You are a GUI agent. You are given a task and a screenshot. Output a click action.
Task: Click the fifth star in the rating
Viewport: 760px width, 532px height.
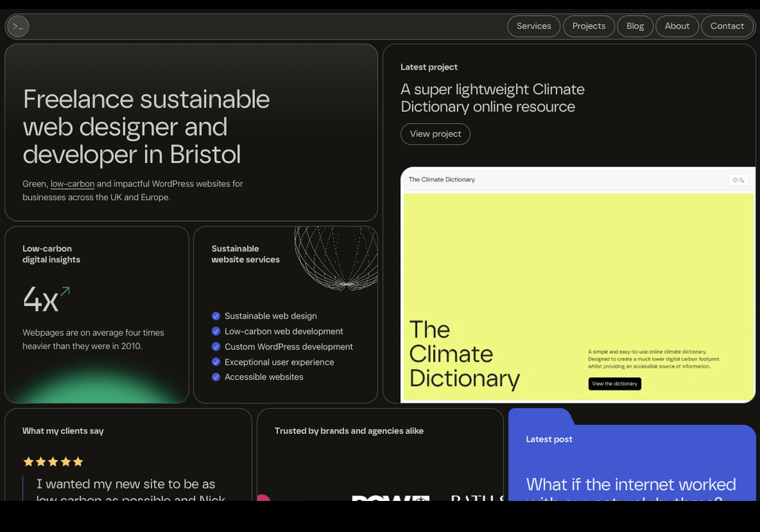click(x=77, y=461)
